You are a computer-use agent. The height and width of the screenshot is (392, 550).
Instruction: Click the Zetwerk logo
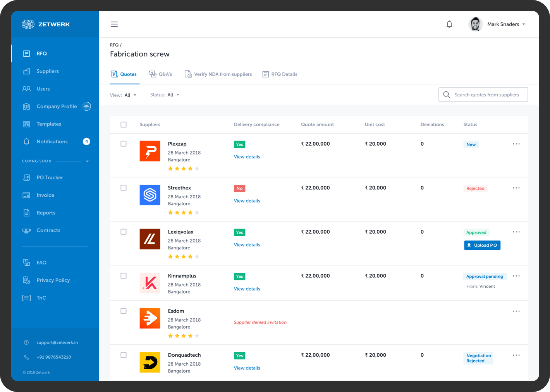[46, 24]
